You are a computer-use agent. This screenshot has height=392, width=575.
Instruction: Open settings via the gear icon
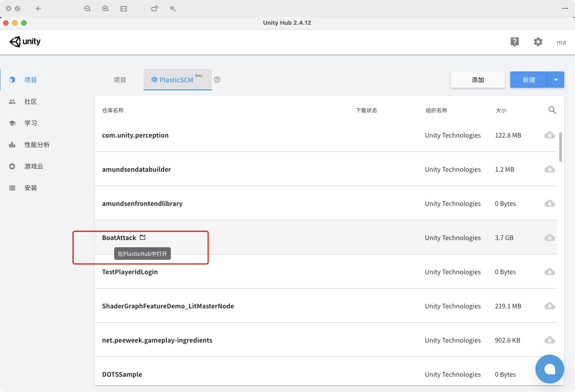click(x=538, y=42)
